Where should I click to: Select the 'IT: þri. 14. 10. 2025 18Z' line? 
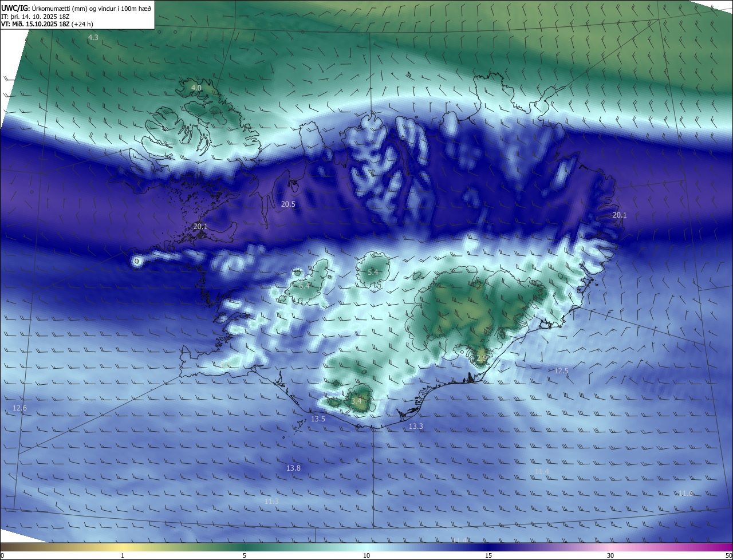click(x=36, y=17)
